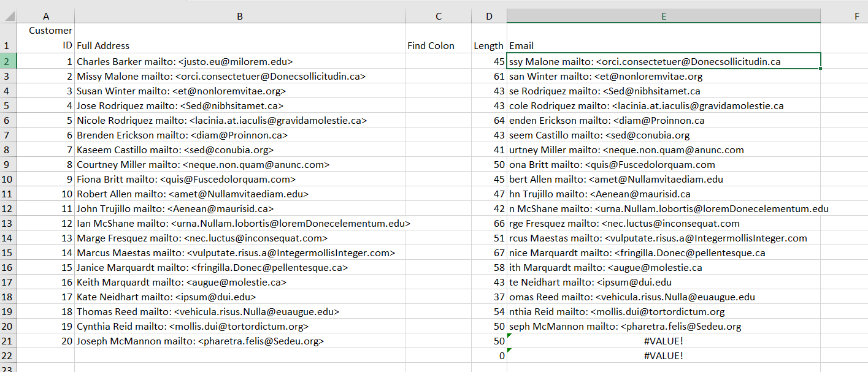Image resolution: width=868 pixels, height=372 pixels.
Task: Click cell with Customer ID 12 for Ian McShane
Action: (x=46, y=223)
